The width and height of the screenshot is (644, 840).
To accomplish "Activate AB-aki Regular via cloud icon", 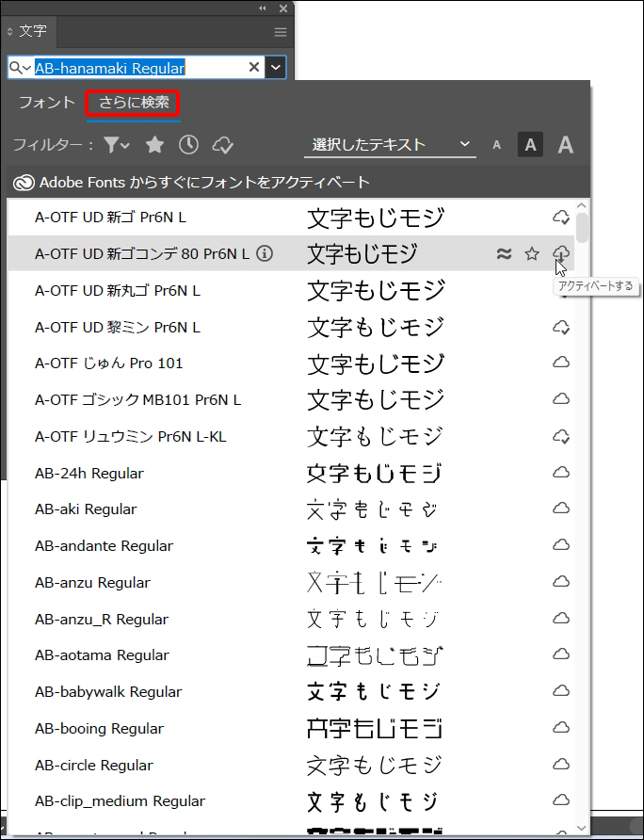I will [x=561, y=509].
